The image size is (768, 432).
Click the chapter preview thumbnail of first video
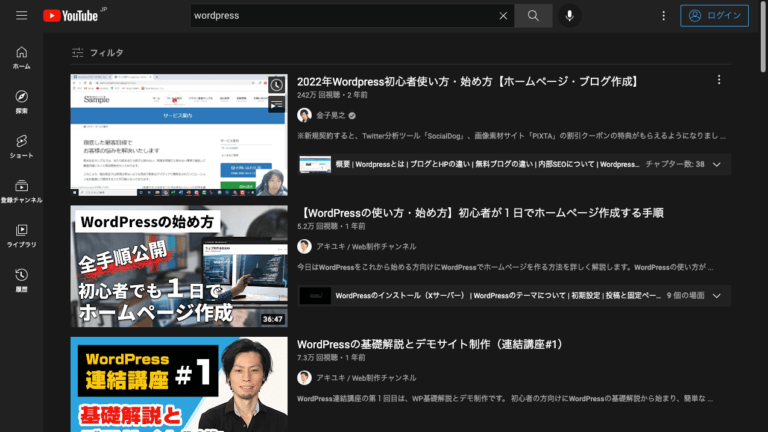tap(315, 165)
